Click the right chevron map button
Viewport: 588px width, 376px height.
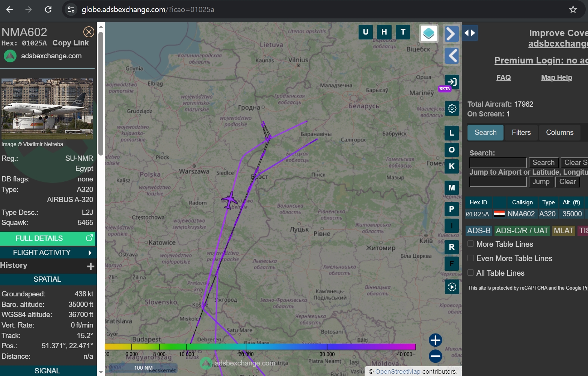coord(452,34)
